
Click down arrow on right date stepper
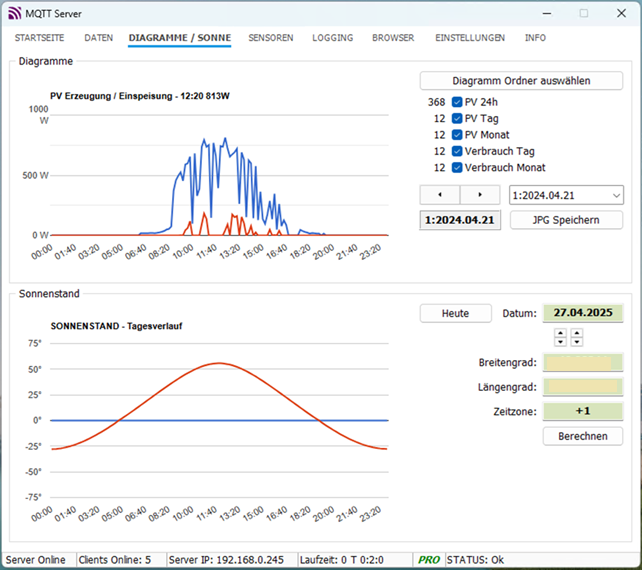click(x=576, y=342)
